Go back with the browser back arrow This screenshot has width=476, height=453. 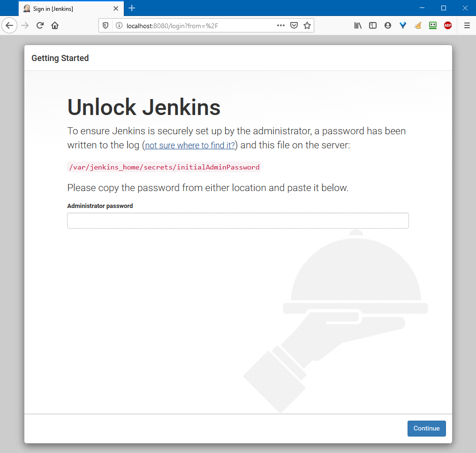point(9,25)
